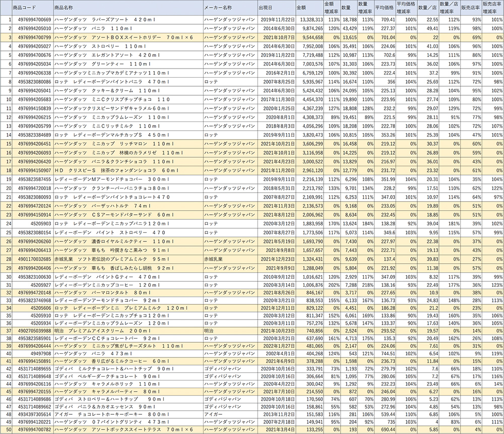This screenshot has width=504, height=434.
Task: Click product code 4976994205010
Action: click(33, 29)
